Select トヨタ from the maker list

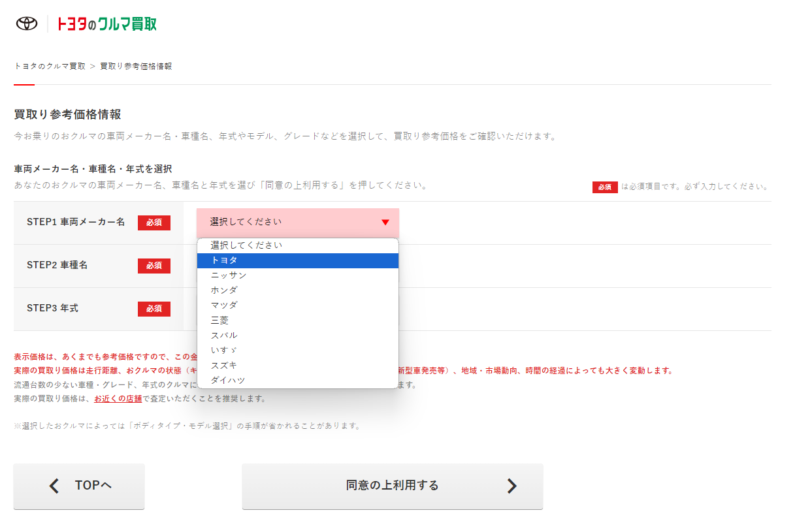(x=298, y=260)
